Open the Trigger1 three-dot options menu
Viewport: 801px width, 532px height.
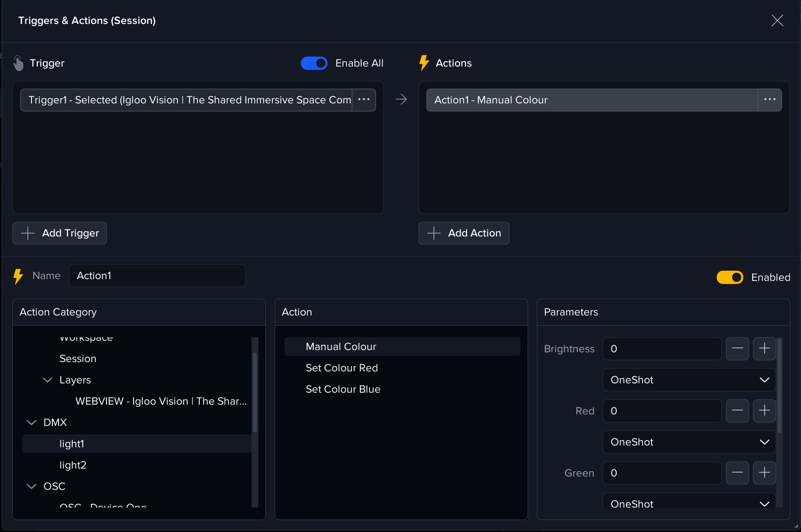click(363, 100)
